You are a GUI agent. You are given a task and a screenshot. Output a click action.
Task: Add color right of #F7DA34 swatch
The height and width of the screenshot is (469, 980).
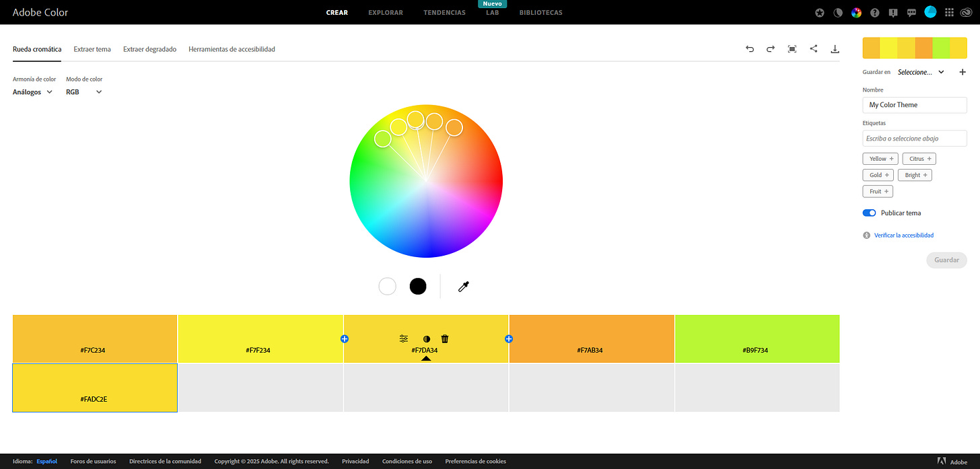point(509,338)
